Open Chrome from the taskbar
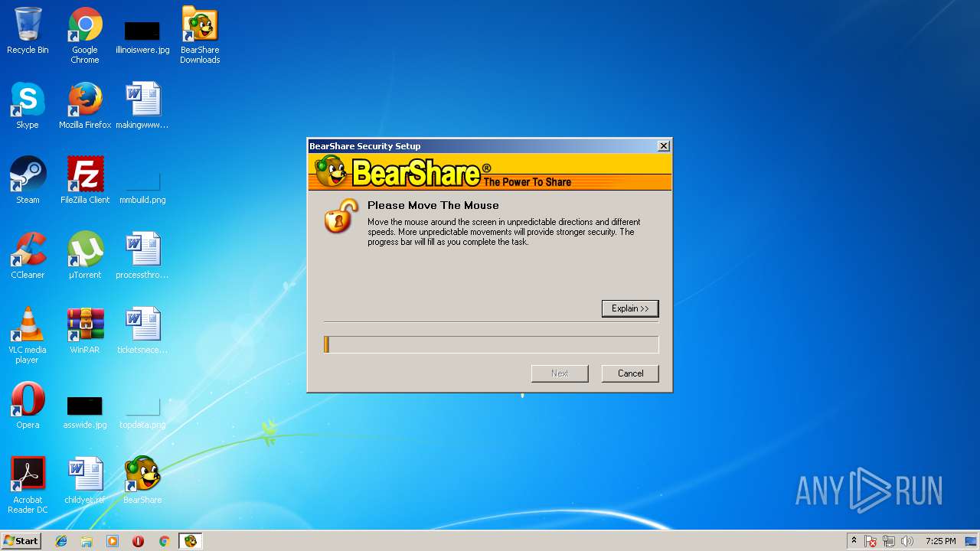Viewport: 980px width, 551px height. click(164, 541)
